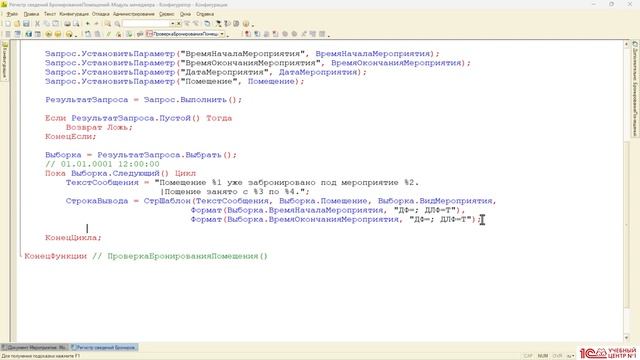
Task: Open the Сервис menu
Action: coord(167,14)
